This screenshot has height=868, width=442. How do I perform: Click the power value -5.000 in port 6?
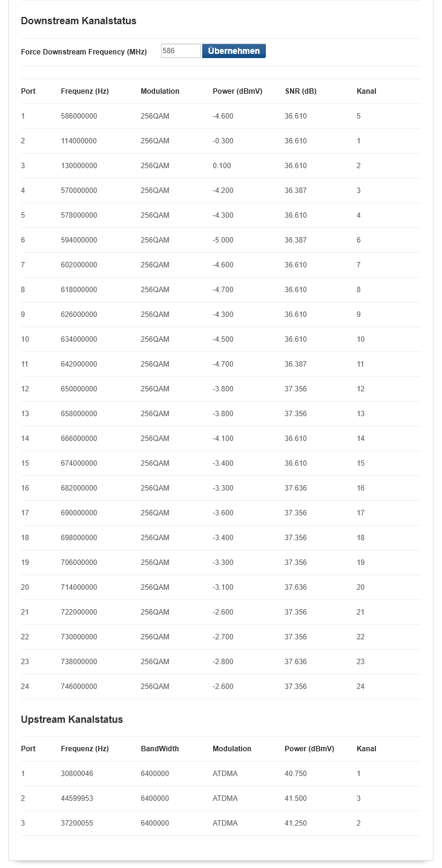(x=223, y=240)
